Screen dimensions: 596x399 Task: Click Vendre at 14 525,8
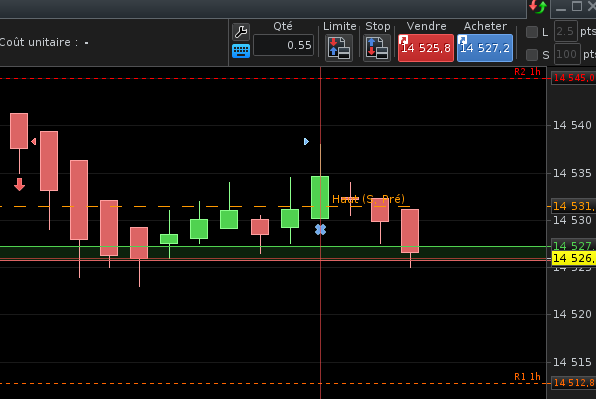click(426, 48)
